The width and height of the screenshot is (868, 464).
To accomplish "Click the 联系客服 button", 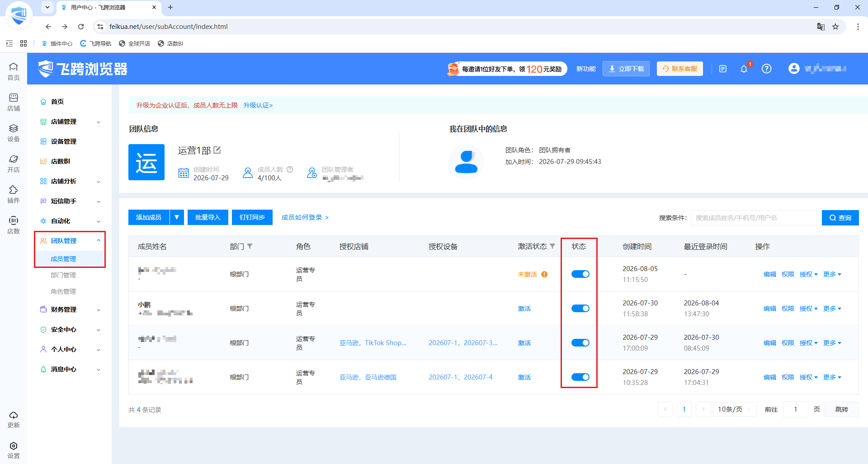I will [x=680, y=69].
